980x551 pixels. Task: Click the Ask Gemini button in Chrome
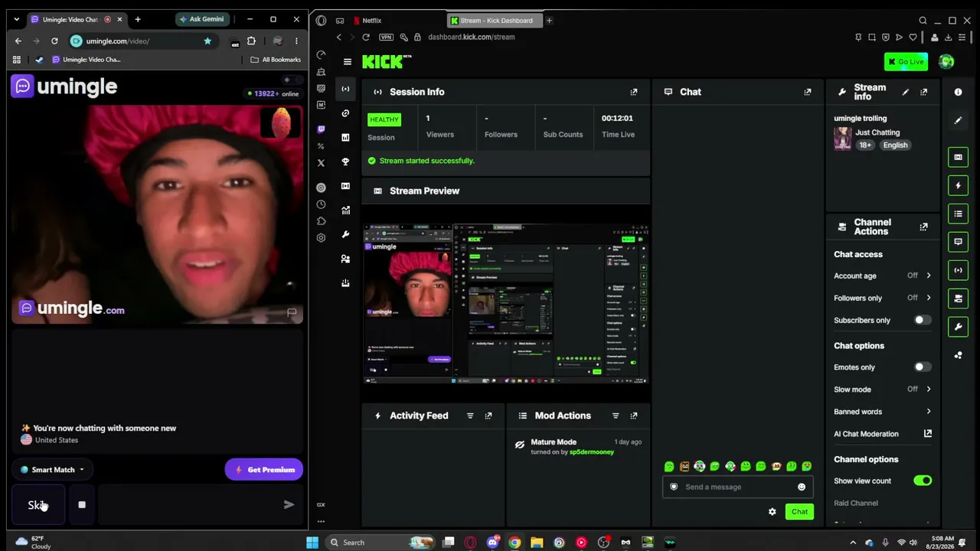pyautogui.click(x=201, y=19)
